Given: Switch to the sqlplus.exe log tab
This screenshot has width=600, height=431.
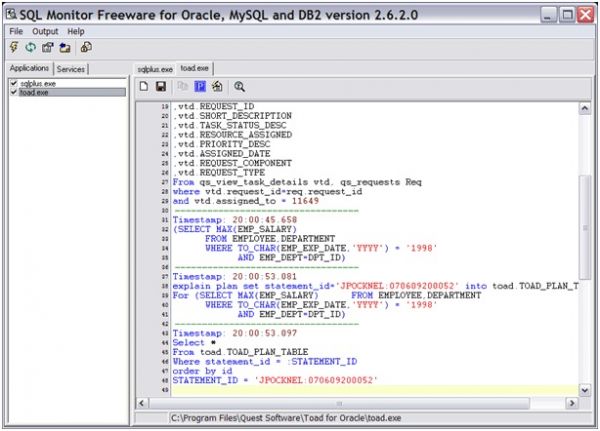Looking at the screenshot, I should 155,69.
